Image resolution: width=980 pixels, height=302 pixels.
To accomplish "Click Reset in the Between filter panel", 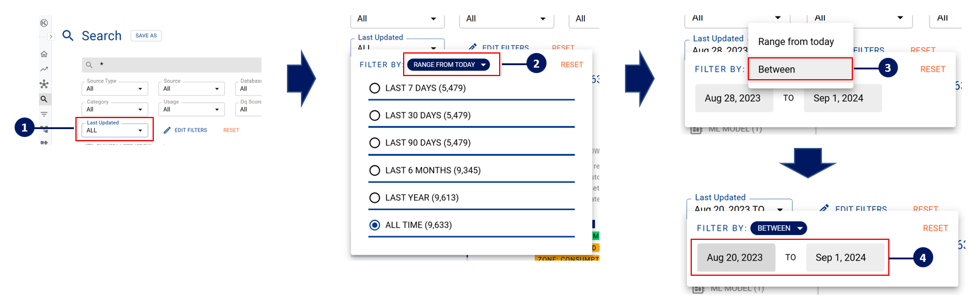I will tap(935, 228).
